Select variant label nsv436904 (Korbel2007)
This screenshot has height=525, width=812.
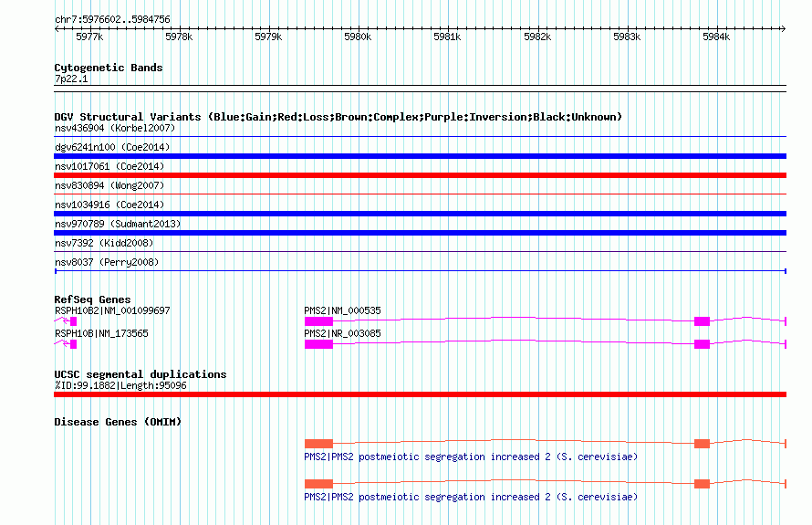115,128
